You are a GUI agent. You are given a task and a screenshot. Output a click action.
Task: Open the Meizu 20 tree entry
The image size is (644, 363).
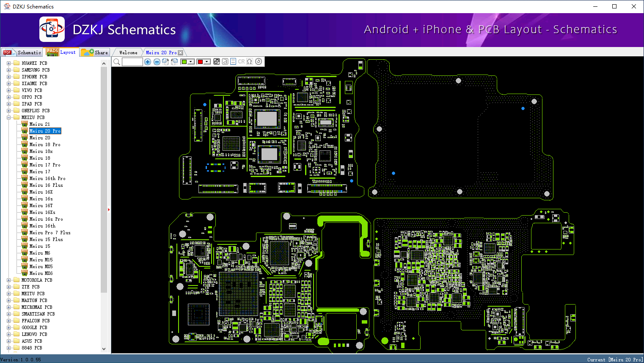click(x=40, y=138)
